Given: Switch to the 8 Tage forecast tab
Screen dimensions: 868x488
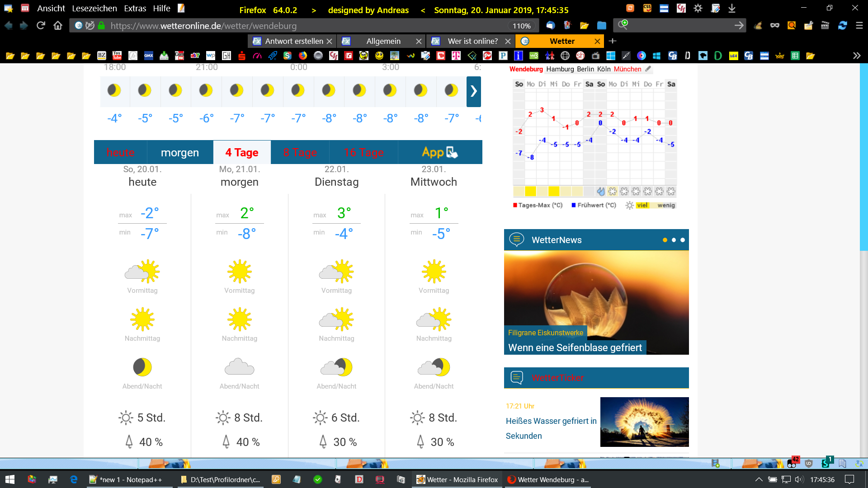Looking at the screenshot, I should click(300, 152).
